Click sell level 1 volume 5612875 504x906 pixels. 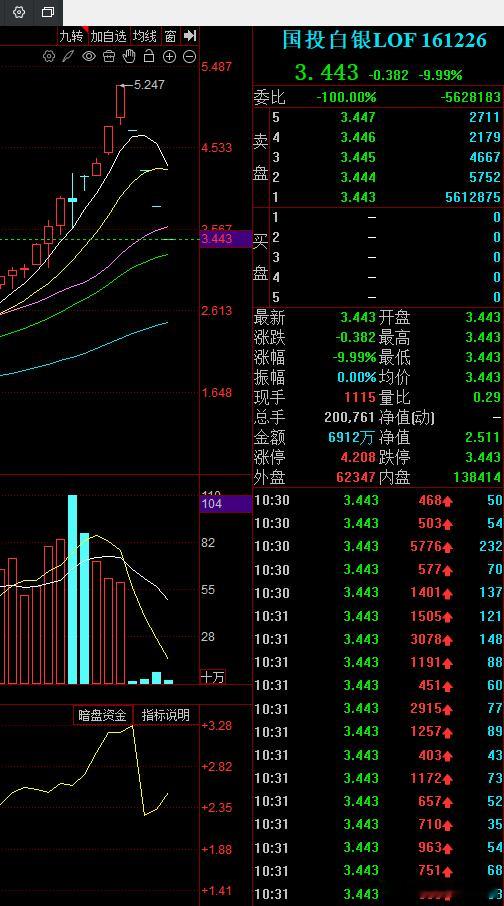473,197
